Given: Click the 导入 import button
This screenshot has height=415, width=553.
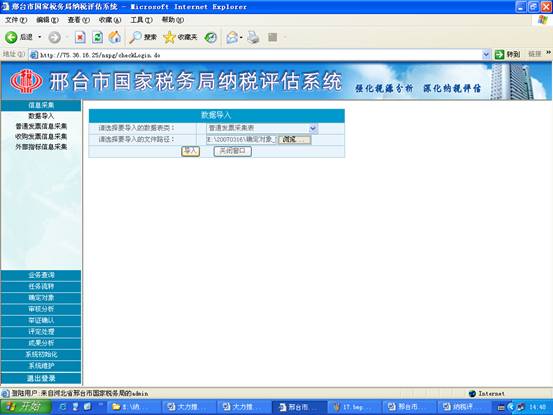Looking at the screenshot, I should (190, 151).
